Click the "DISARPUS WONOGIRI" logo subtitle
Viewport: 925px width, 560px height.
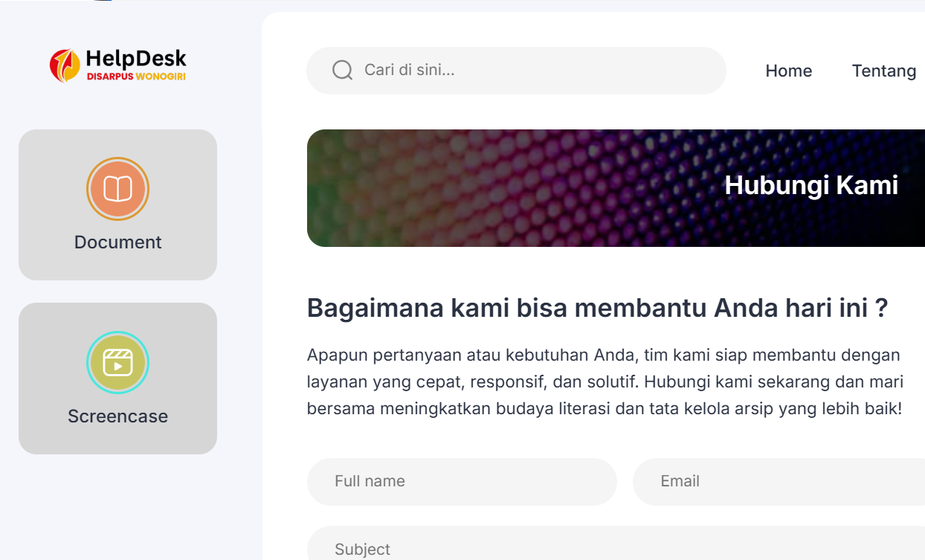tap(135, 77)
